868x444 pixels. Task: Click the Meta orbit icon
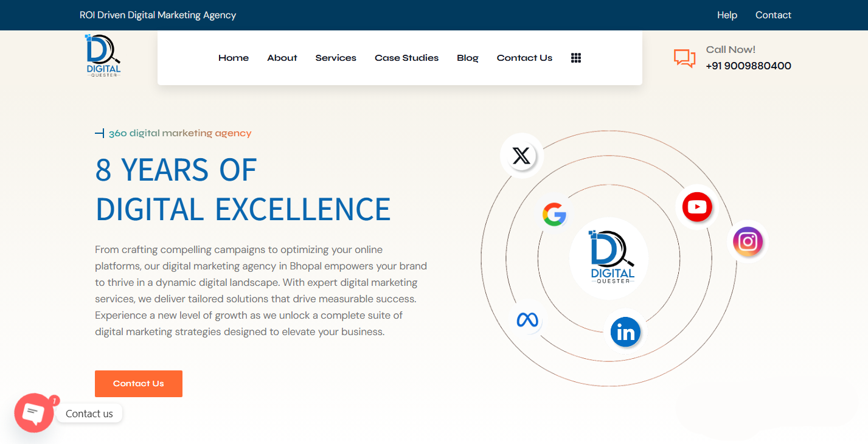pos(527,319)
